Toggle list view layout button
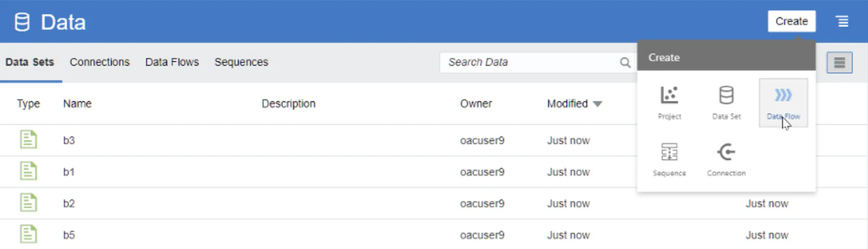This screenshot has width=868, height=249. (x=839, y=62)
